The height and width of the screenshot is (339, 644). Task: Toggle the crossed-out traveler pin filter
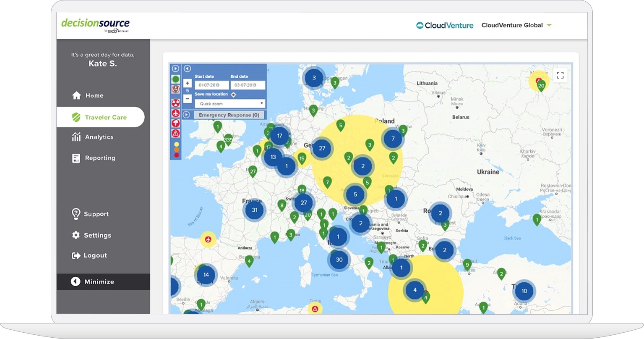[x=176, y=89]
